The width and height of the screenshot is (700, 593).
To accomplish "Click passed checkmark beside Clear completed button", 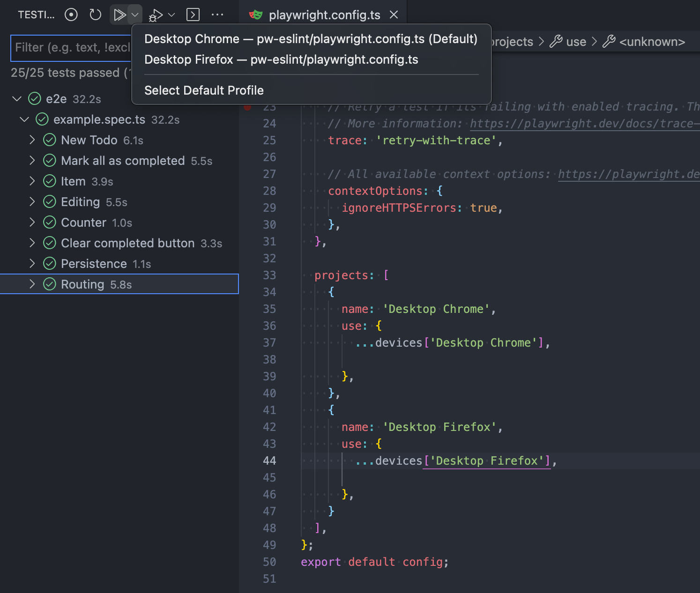I will (x=50, y=243).
